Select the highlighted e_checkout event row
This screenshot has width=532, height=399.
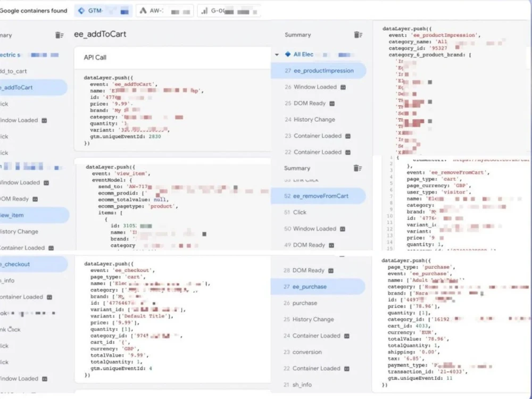33,264
